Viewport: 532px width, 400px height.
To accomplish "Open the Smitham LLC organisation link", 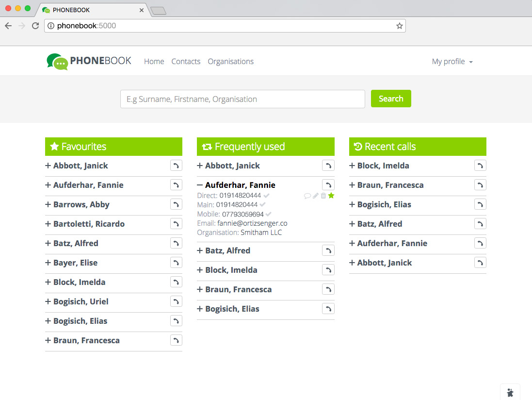I will click(261, 233).
